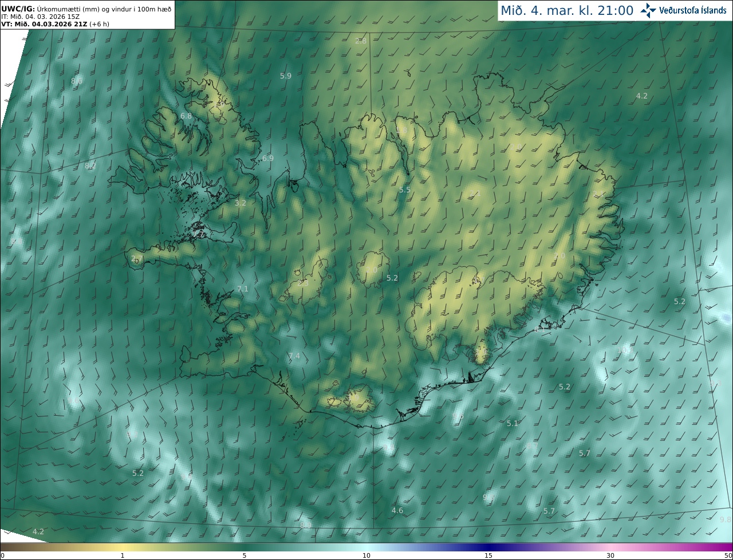Click the dark blue segment of the color scale
733x560 pixels.
tap(488, 547)
